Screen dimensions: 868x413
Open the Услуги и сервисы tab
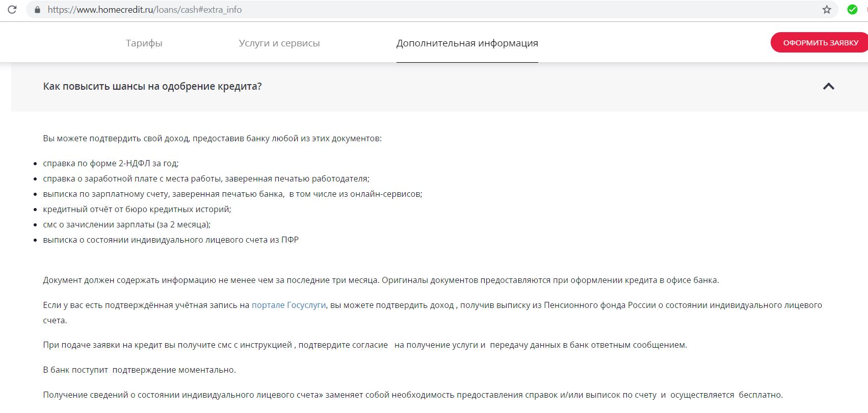tap(279, 43)
